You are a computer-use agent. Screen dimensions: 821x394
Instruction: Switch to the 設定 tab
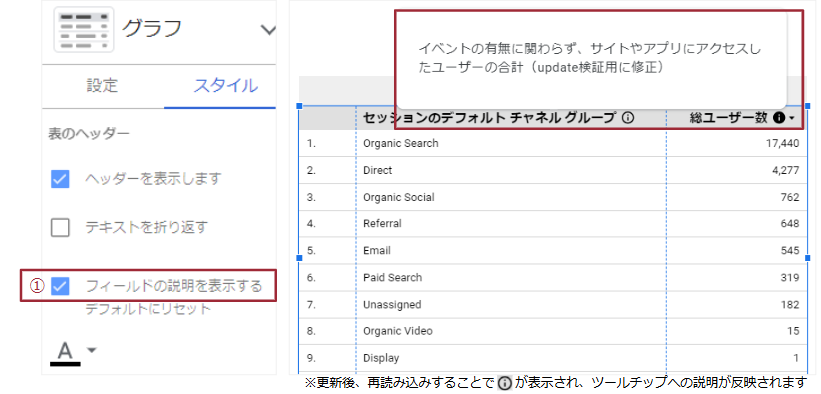click(x=102, y=85)
